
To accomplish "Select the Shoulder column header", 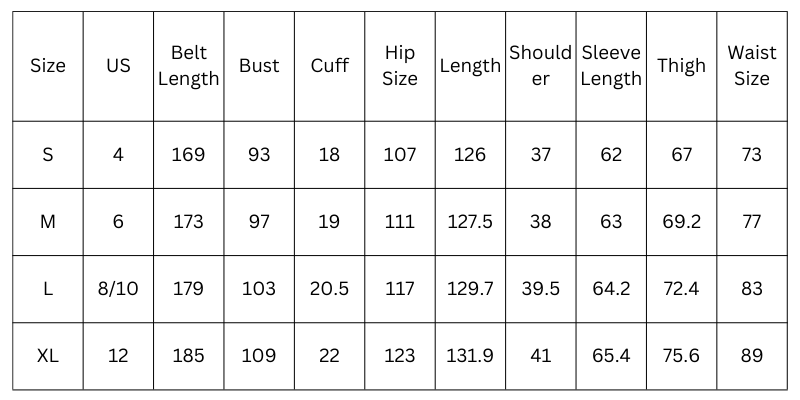I will pyautogui.click(x=540, y=66).
